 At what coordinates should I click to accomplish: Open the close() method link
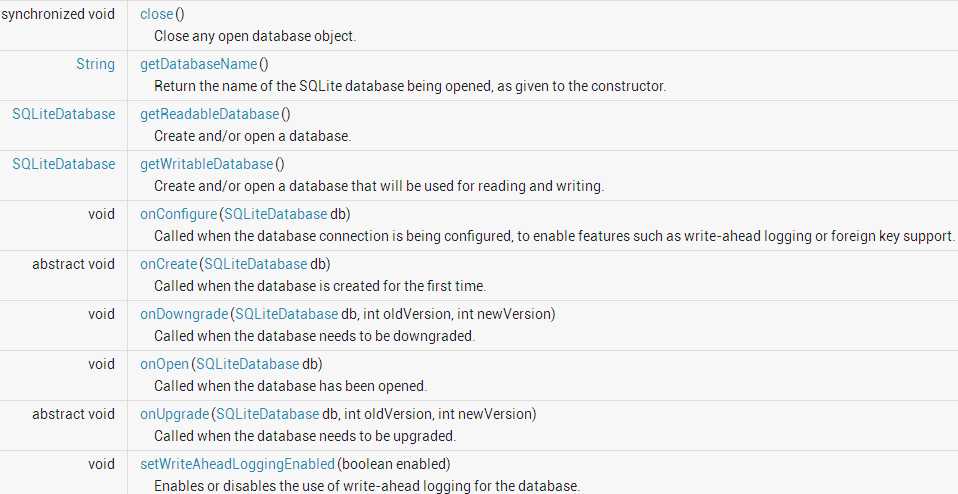click(x=156, y=14)
